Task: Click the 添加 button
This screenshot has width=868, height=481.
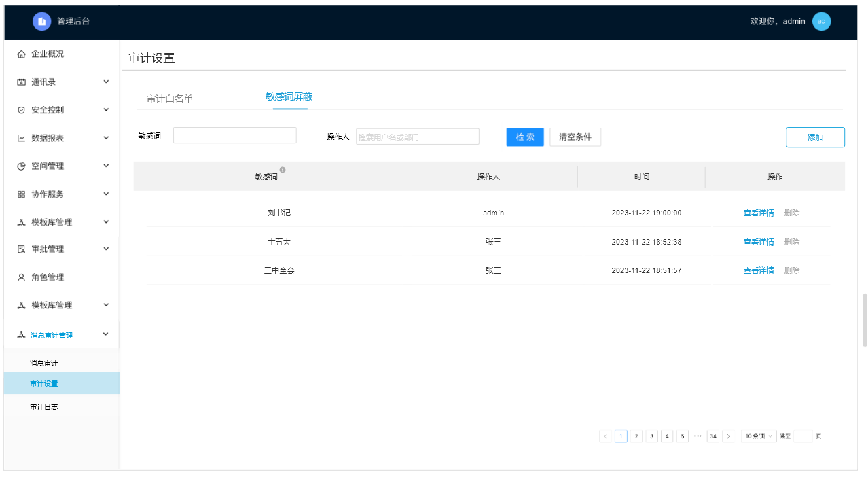Action: pos(815,137)
